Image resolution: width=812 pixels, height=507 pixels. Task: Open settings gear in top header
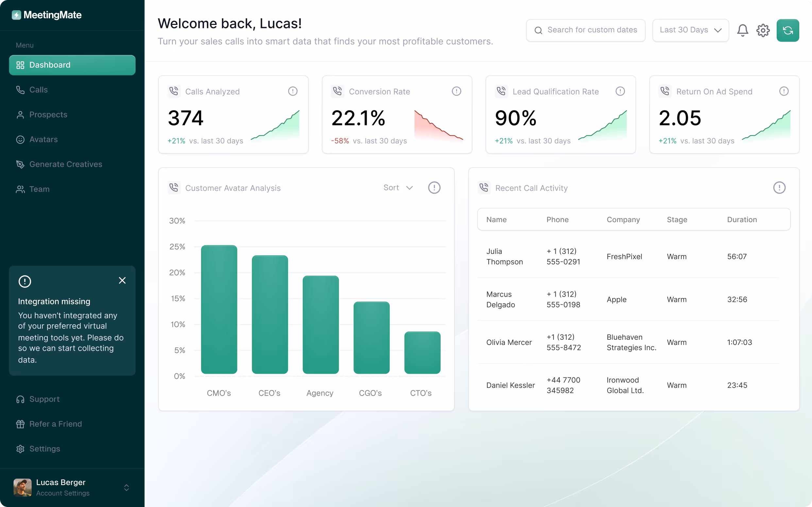tap(763, 30)
